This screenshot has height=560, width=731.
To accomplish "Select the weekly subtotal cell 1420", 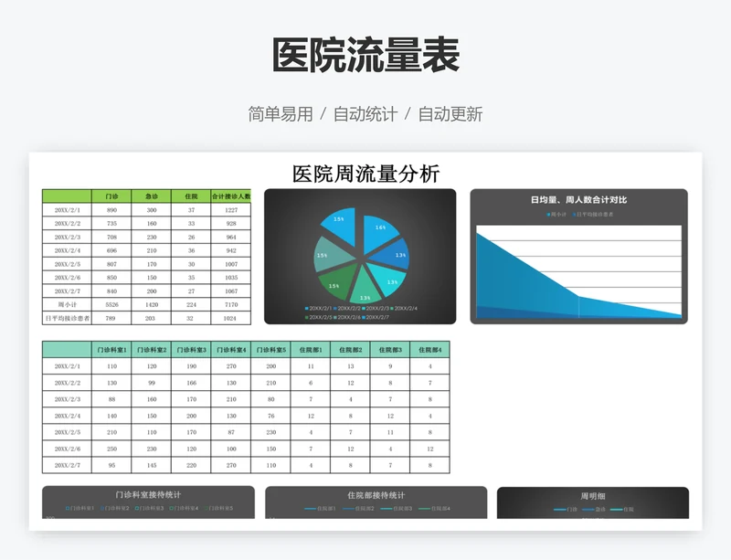I will pos(152,304).
